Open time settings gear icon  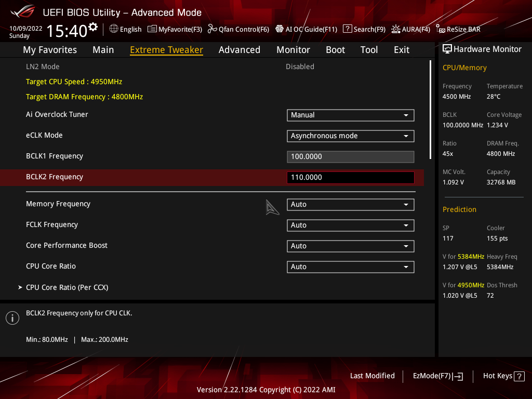(x=93, y=27)
